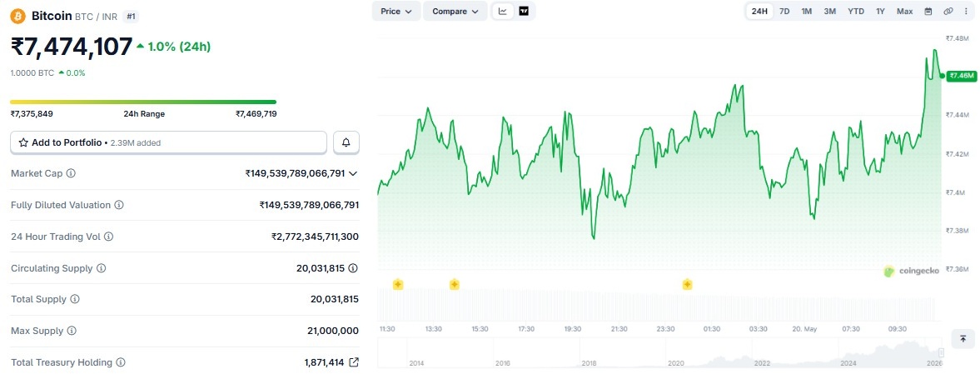The image size is (980, 374).
Task: Select the 24H time range tab
Action: [759, 12]
